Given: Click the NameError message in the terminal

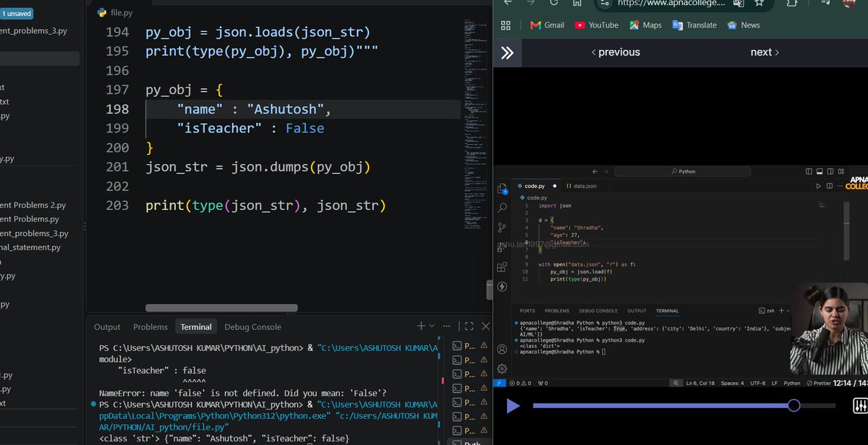Looking at the screenshot, I should coord(242,393).
